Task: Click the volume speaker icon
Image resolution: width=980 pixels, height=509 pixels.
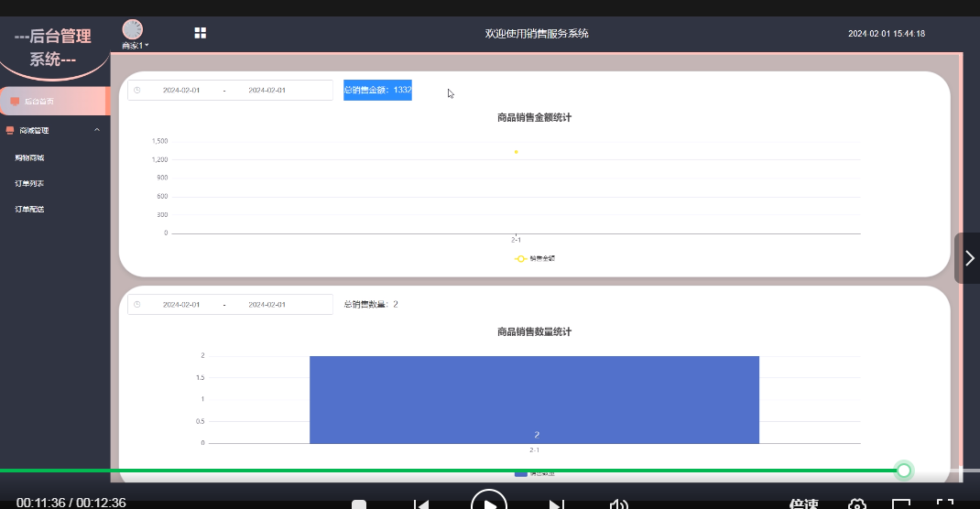Action: point(619,504)
